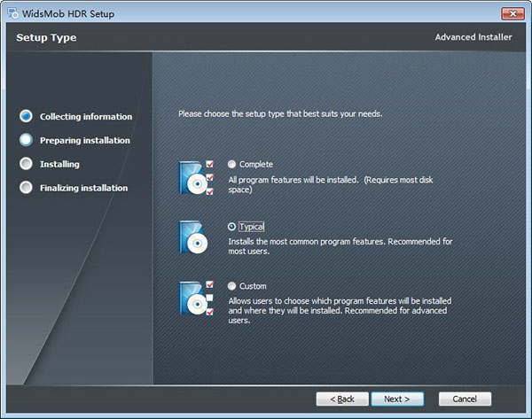Click the 'All program features will be installed' description

click(331, 185)
